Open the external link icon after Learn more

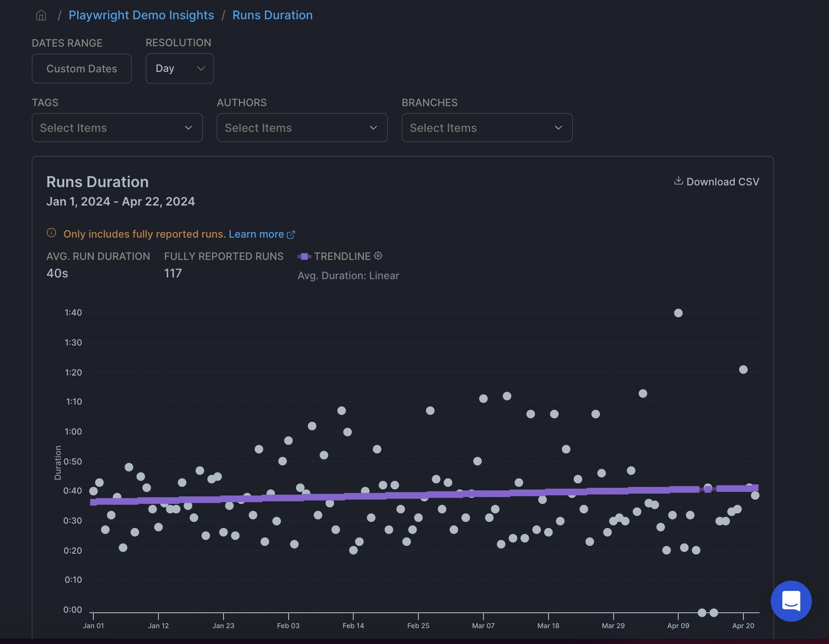(291, 234)
